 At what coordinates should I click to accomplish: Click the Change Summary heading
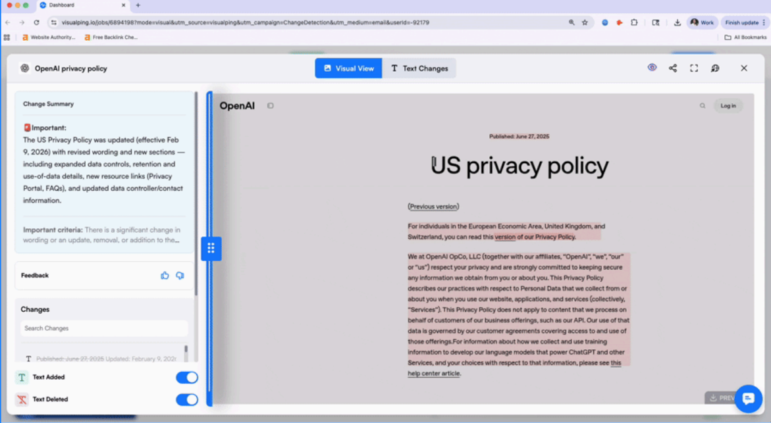click(x=48, y=104)
